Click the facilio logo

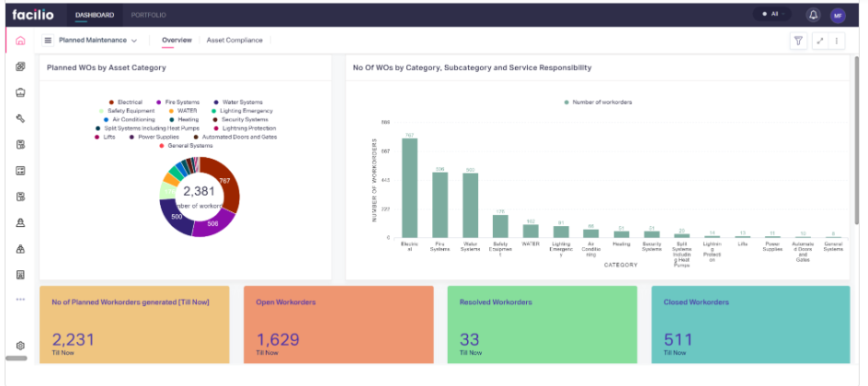(33, 15)
